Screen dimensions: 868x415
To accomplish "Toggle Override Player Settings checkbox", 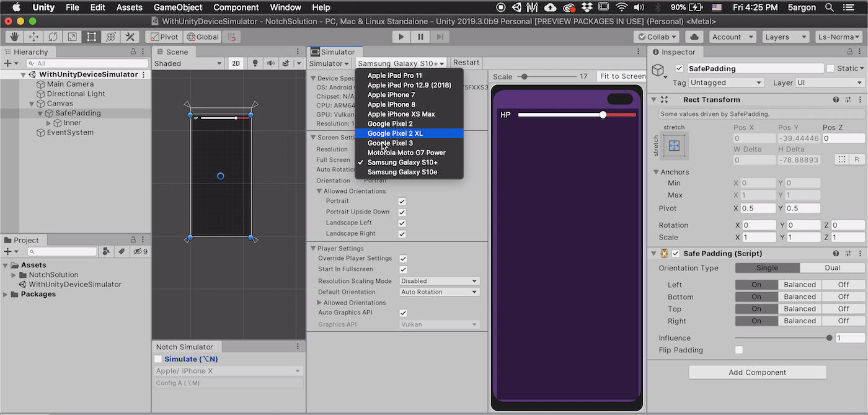I will coord(403,259).
